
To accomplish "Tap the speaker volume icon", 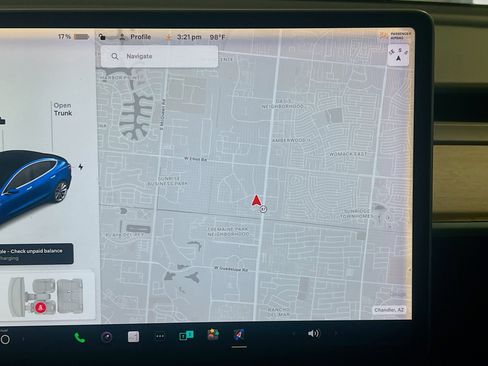I will pos(313,333).
